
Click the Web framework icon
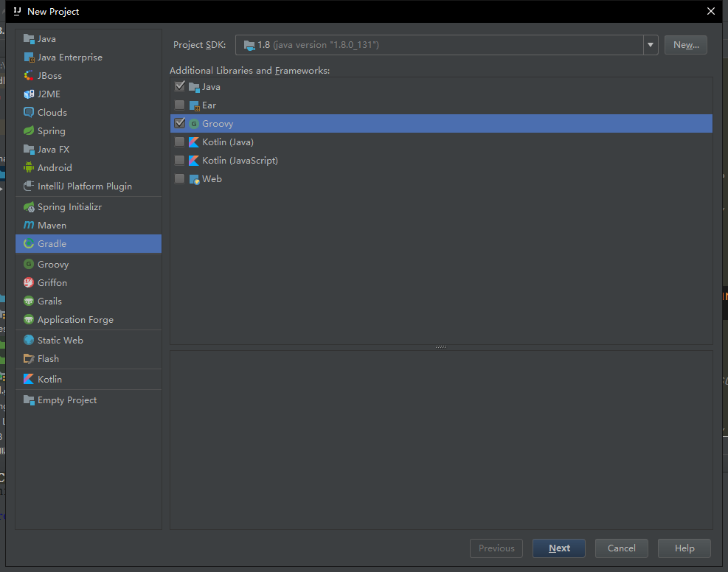(194, 179)
